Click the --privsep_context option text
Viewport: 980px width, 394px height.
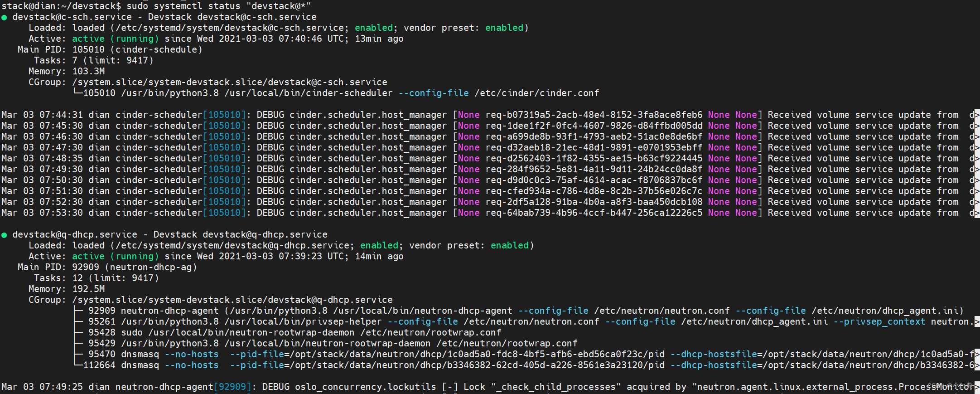pyautogui.click(x=879, y=322)
